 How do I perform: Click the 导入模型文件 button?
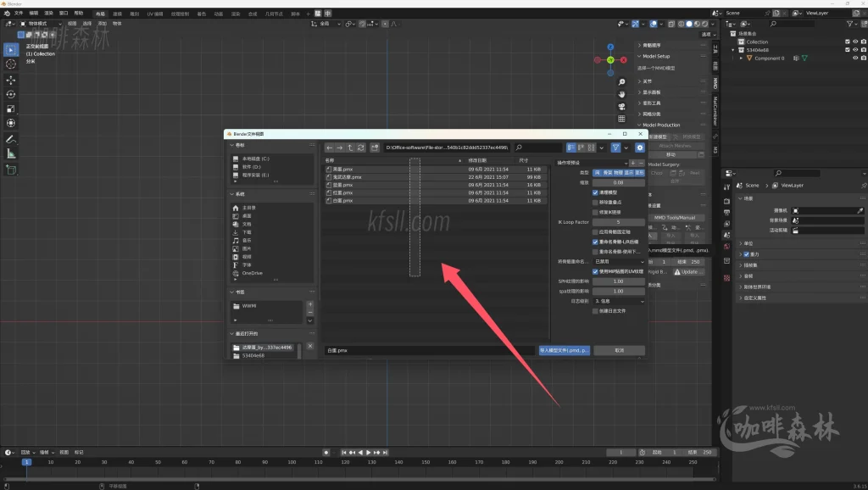(x=564, y=350)
